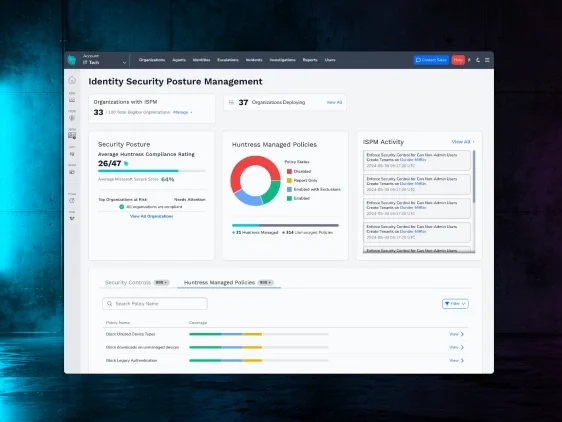The image size is (562, 422).
Task: Click the managed versus unmanaged policies bar
Action: [285, 226]
